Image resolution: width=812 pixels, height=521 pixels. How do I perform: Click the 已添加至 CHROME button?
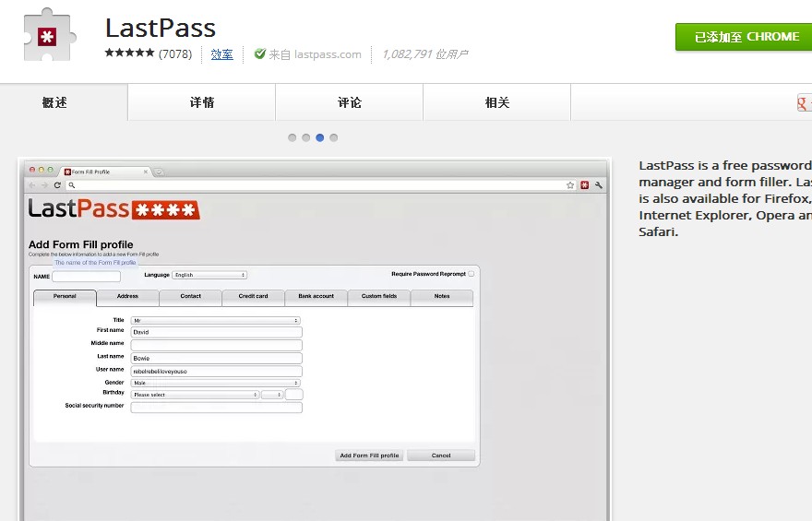745,37
